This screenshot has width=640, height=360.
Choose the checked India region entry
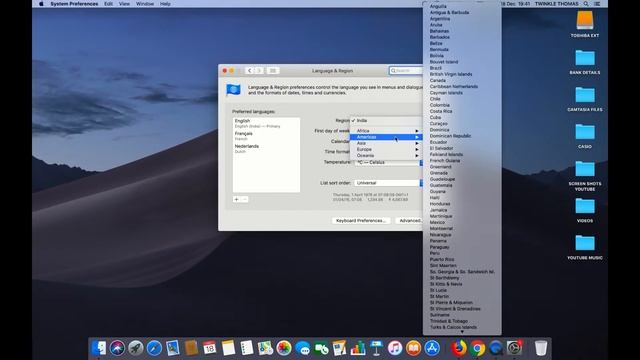point(386,120)
